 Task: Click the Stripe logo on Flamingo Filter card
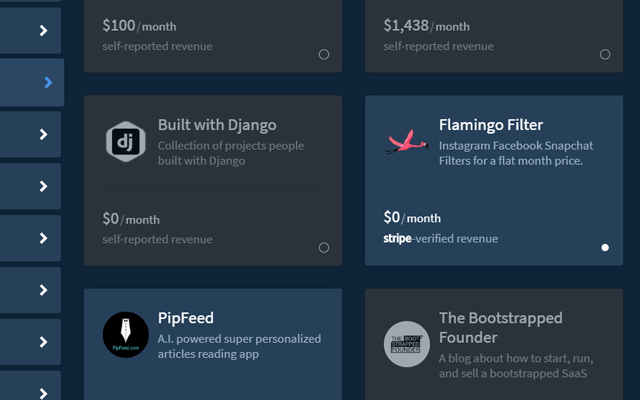tap(397, 239)
